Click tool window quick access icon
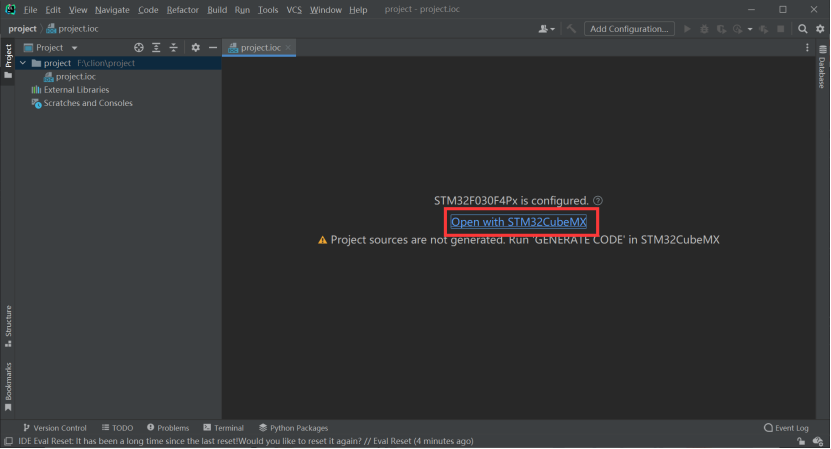 8,441
